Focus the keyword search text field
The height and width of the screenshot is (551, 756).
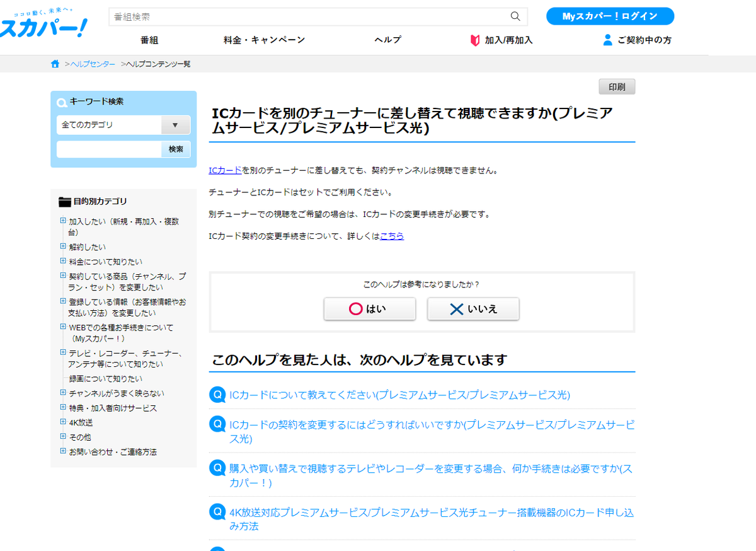tap(109, 149)
